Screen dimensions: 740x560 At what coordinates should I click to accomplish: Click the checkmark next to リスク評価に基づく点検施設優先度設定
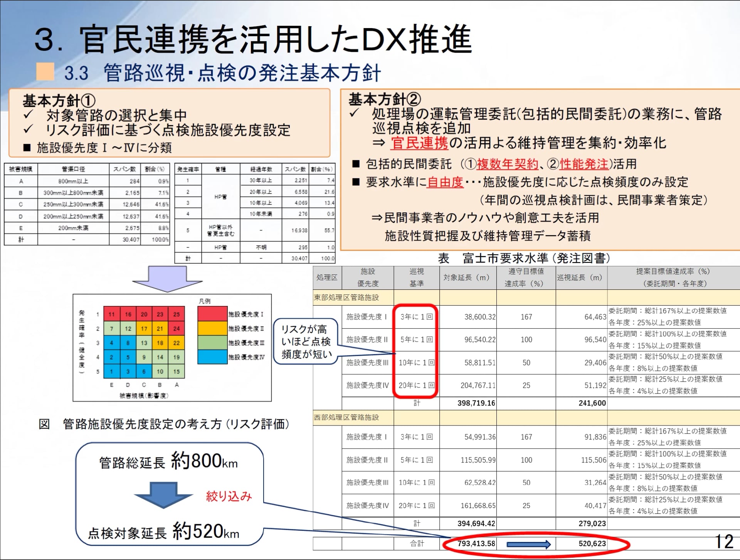(28, 129)
